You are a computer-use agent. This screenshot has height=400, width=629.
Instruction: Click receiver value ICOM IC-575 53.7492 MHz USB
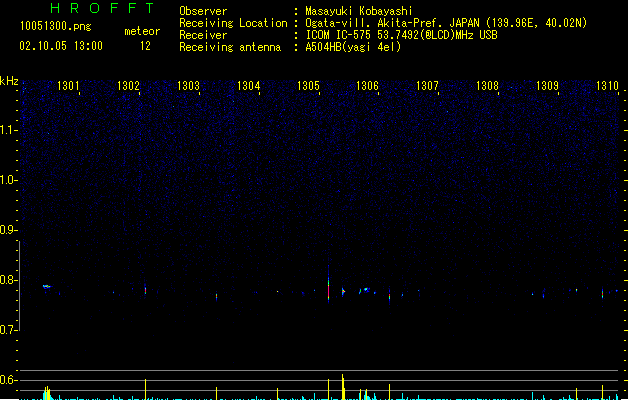click(x=402, y=35)
